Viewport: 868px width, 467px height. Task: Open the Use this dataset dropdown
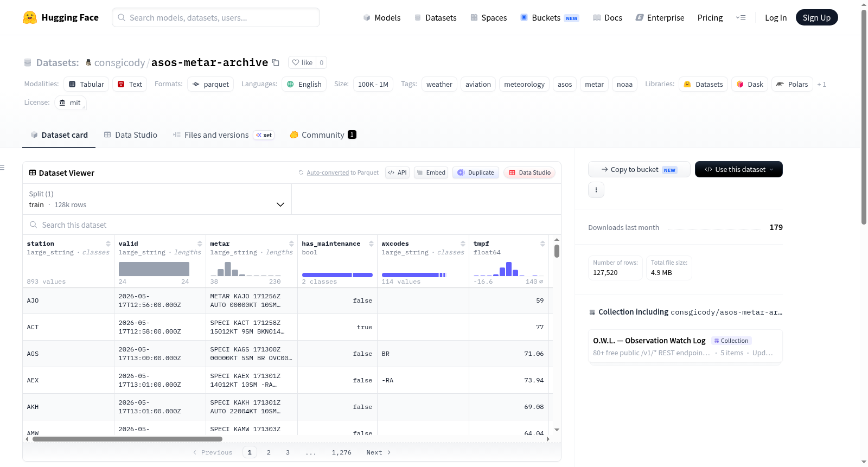(739, 169)
